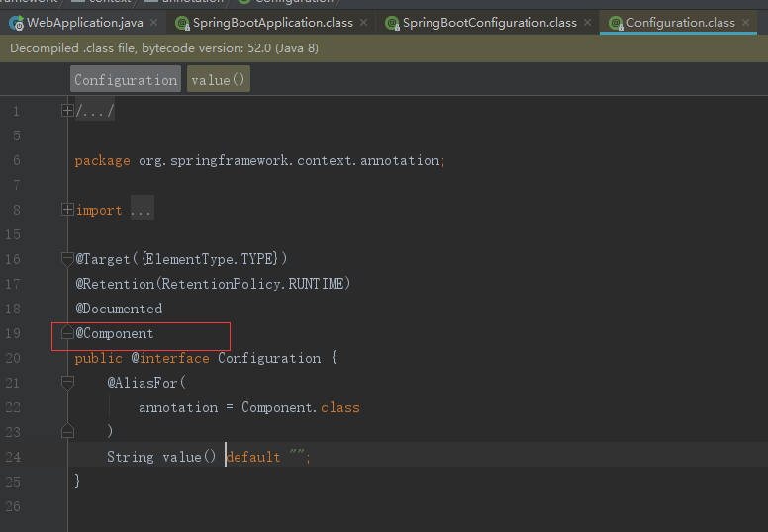Click the package keyword on line 6
Screen dimensions: 768x532
tap(102, 160)
